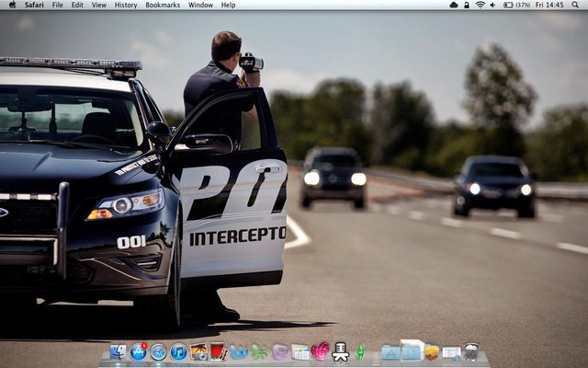Click the cloud status icon in menu bar
The height and width of the screenshot is (368, 588).
[x=454, y=5]
